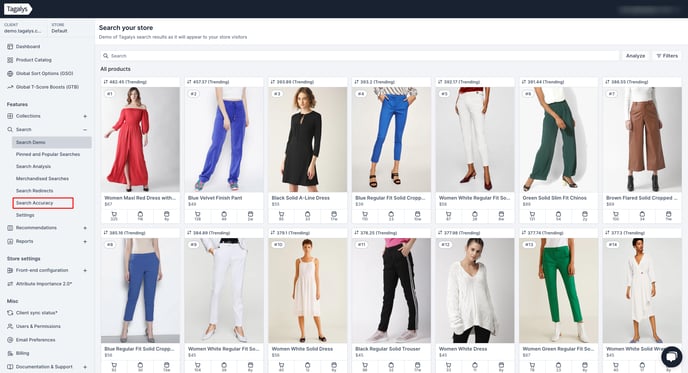Screen dimensions: 688x373
Task: Click the cart icon under Women Maxi Red Dress
Action: pyautogui.click(x=114, y=214)
